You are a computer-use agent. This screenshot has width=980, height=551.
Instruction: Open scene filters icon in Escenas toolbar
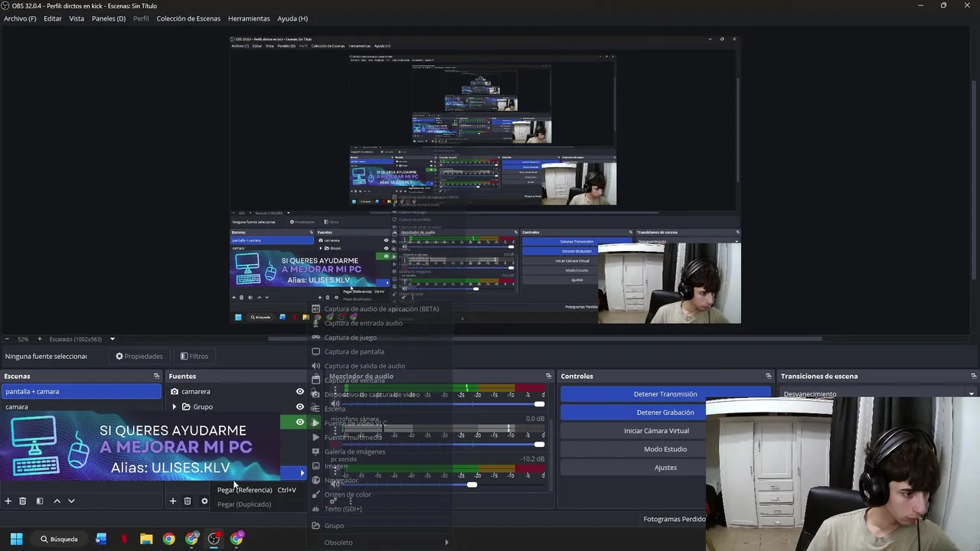click(x=40, y=501)
